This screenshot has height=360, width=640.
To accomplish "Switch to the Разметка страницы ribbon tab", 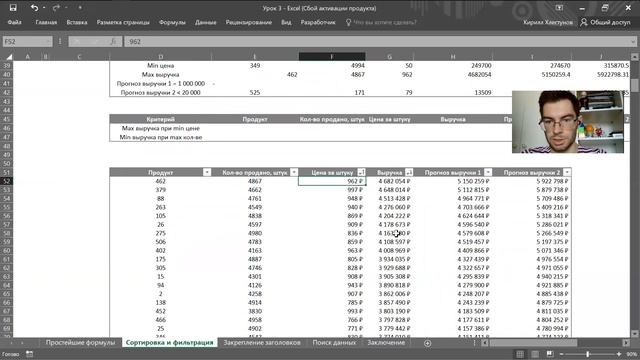I will pyautogui.click(x=123, y=22).
